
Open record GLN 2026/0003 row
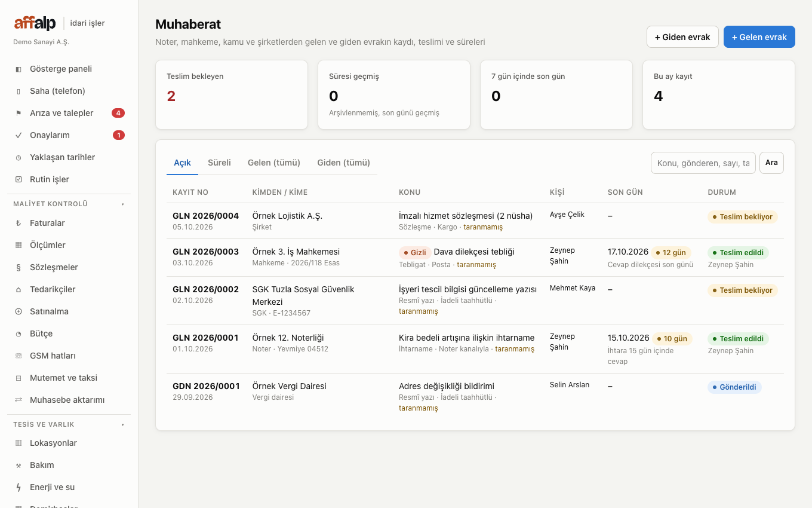tap(475, 258)
